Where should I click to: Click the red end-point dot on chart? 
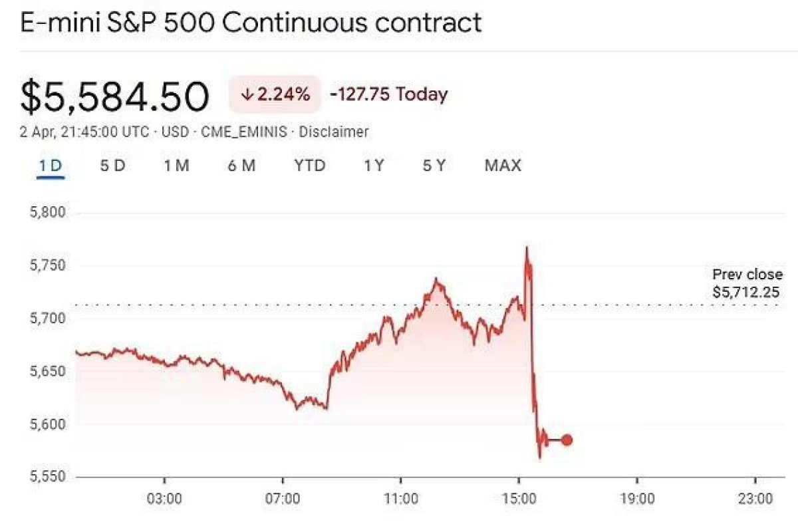[567, 440]
